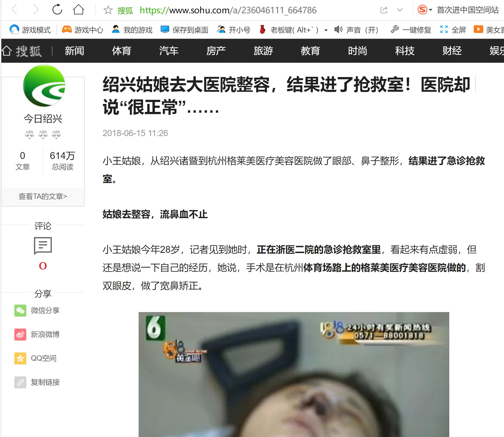Share article via 微信分享
This screenshot has width=504, height=437.
37,310
